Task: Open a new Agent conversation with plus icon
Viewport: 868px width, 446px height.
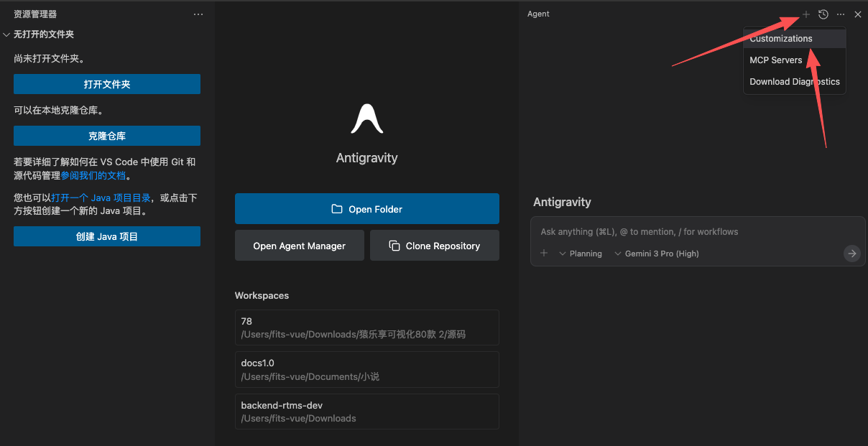Action: (x=805, y=14)
